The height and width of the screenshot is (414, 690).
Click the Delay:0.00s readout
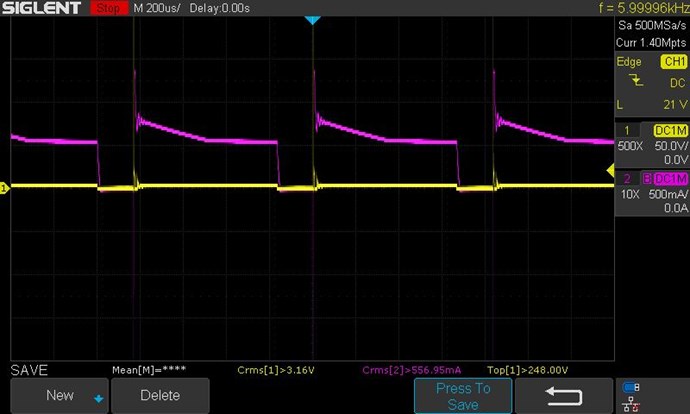[220, 8]
